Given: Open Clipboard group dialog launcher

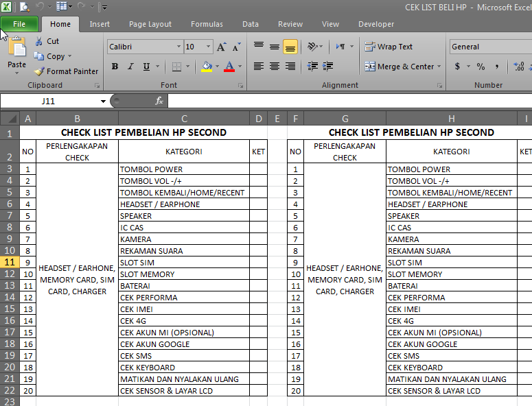Looking at the screenshot, I should [97, 86].
